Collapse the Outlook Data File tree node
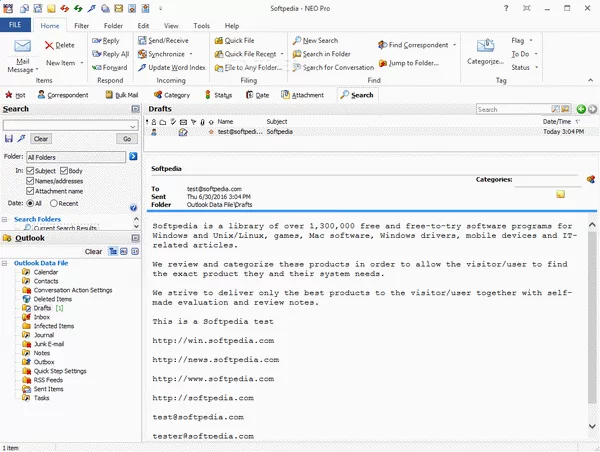The height and width of the screenshot is (452, 600). coord(7,263)
